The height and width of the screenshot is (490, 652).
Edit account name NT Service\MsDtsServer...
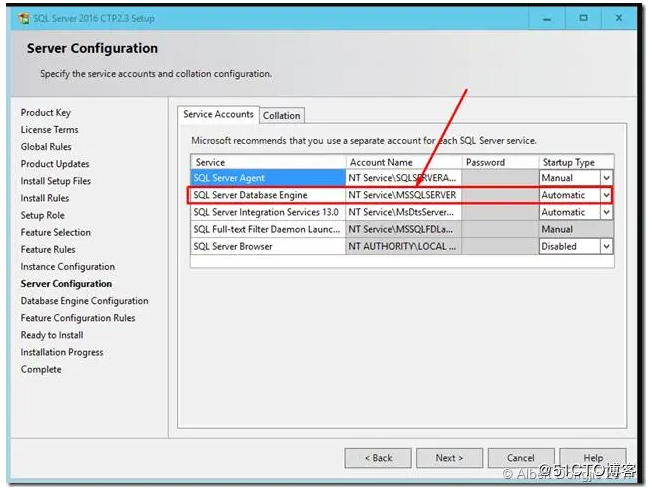(x=403, y=212)
